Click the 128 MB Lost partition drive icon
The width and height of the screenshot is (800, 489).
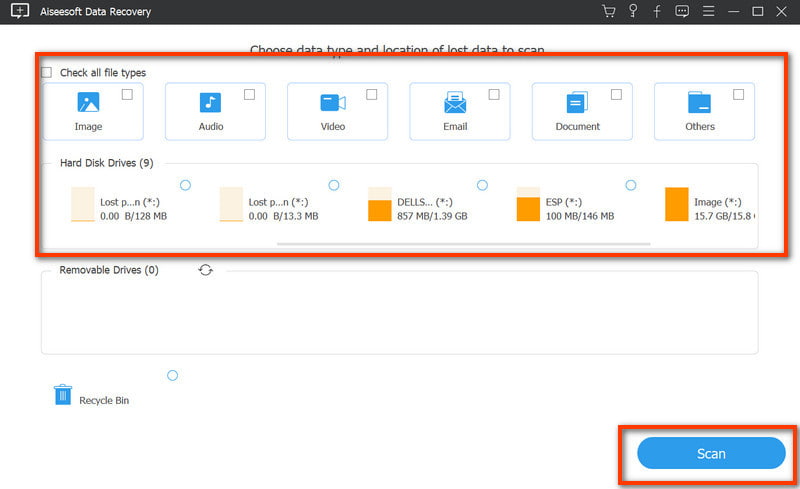click(x=83, y=204)
